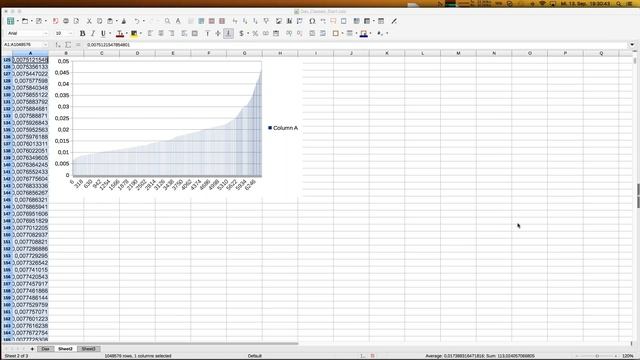
Task: Click the Copy icon
Action: [x=99, y=21]
